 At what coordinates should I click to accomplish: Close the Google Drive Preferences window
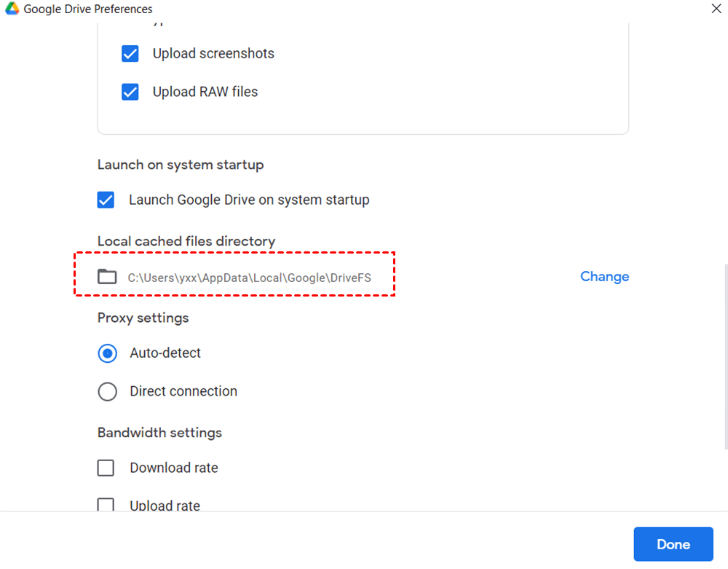point(716,9)
